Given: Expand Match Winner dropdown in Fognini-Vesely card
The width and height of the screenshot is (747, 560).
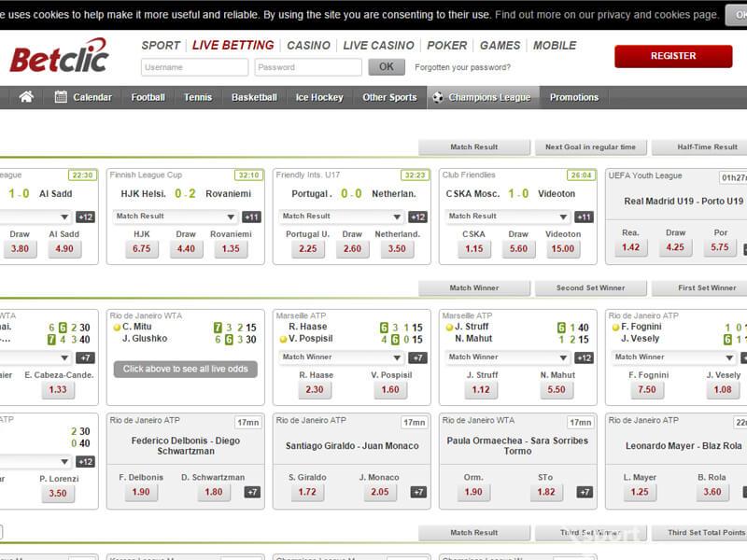Looking at the screenshot, I should [674, 357].
